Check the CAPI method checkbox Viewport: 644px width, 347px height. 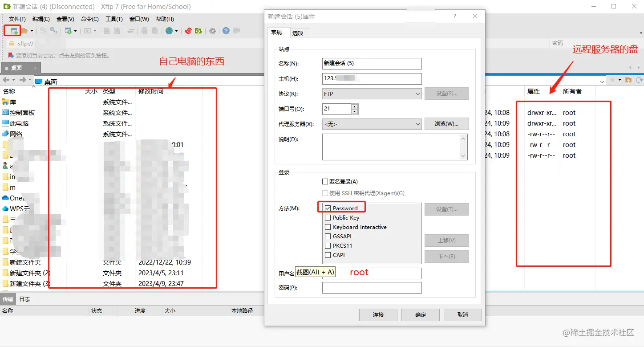coord(328,255)
